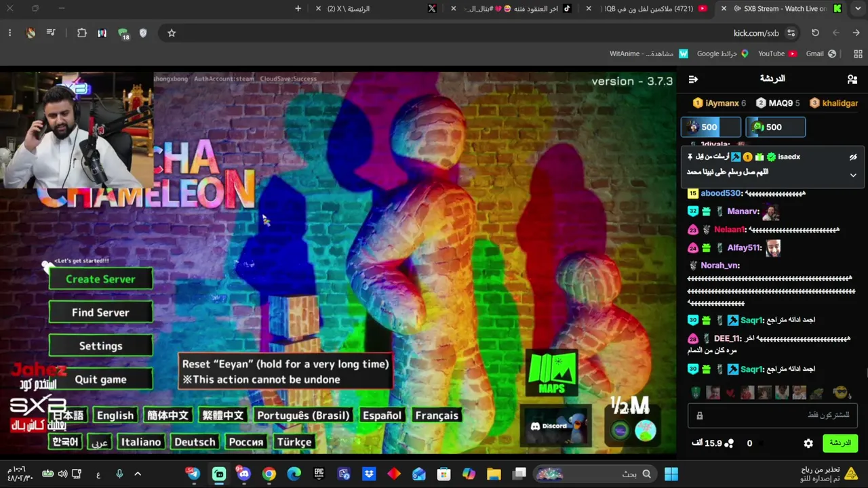Select the second 500 gift goal box

click(775, 127)
